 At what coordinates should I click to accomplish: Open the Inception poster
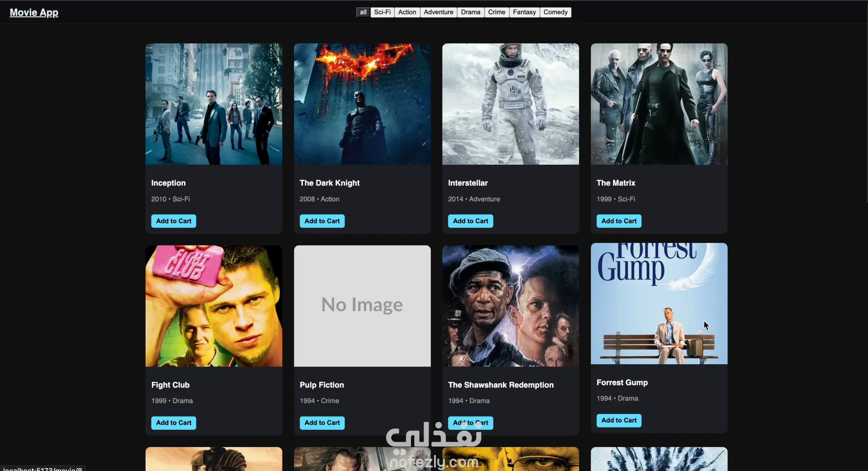(x=214, y=104)
